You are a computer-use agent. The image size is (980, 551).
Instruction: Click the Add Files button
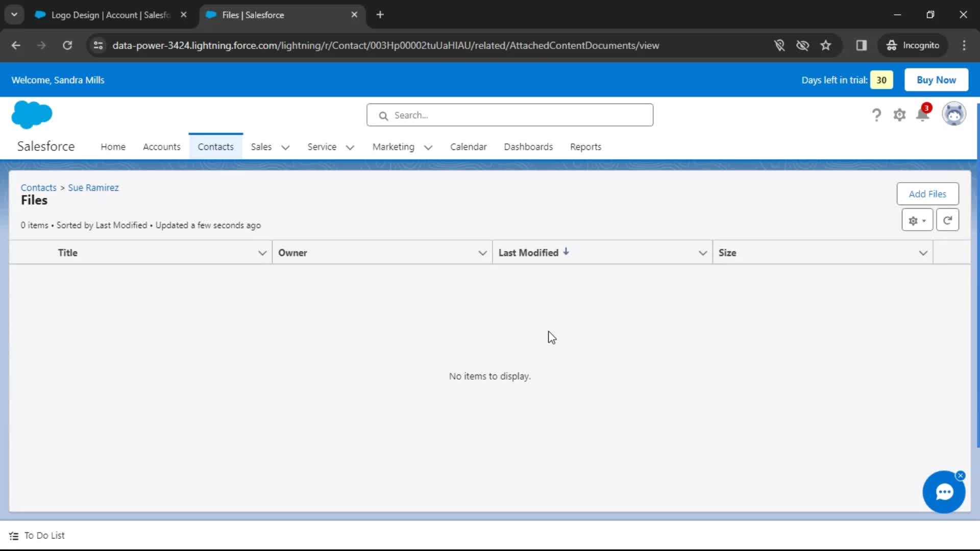click(927, 194)
